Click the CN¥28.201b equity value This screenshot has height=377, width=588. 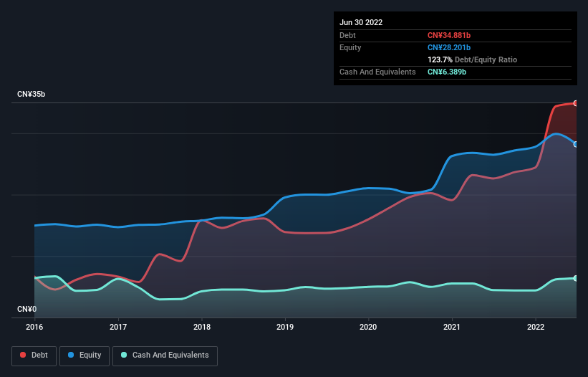(449, 47)
